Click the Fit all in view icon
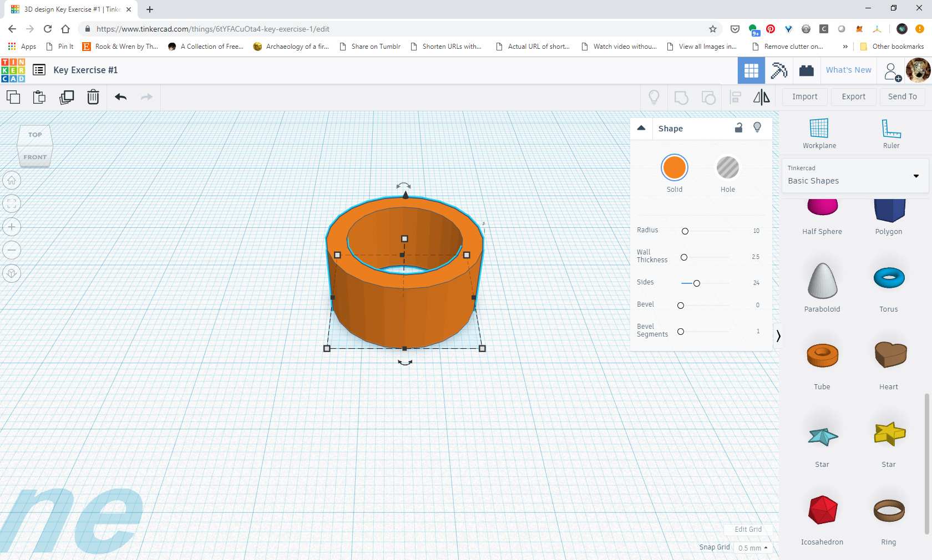Screen dimensions: 932x560 click(12, 204)
